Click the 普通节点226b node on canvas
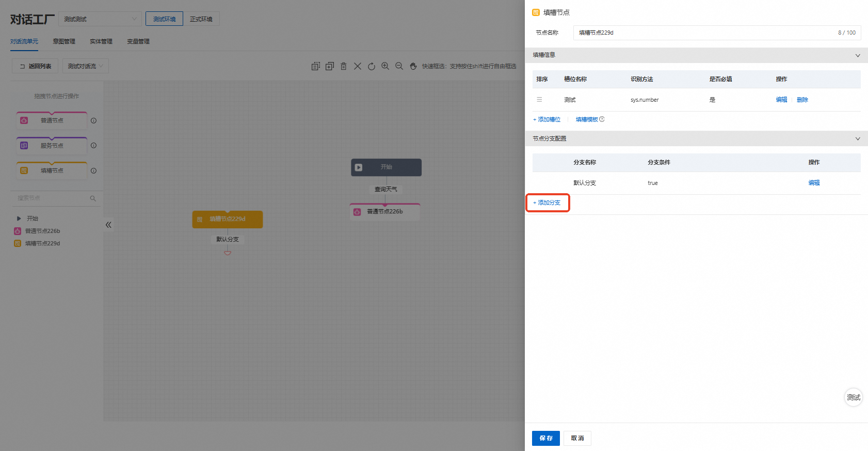 pos(385,212)
